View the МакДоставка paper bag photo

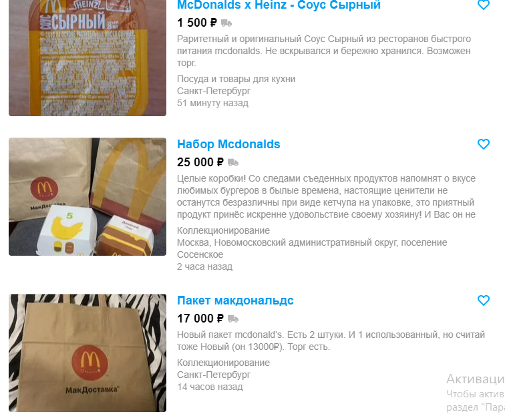click(x=88, y=353)
